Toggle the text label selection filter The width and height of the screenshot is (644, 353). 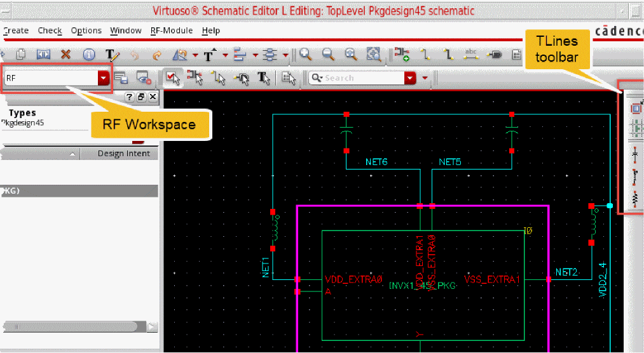(263, 77)
